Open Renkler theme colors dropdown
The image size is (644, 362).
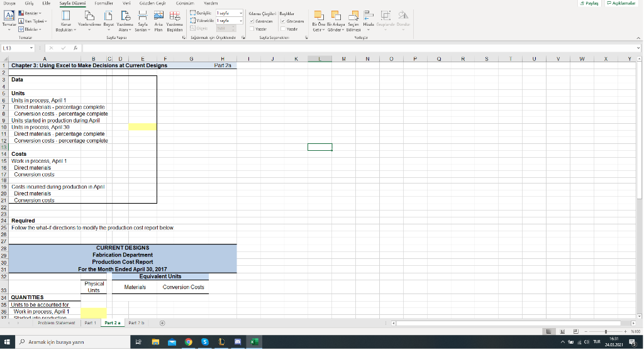[30, 13]
